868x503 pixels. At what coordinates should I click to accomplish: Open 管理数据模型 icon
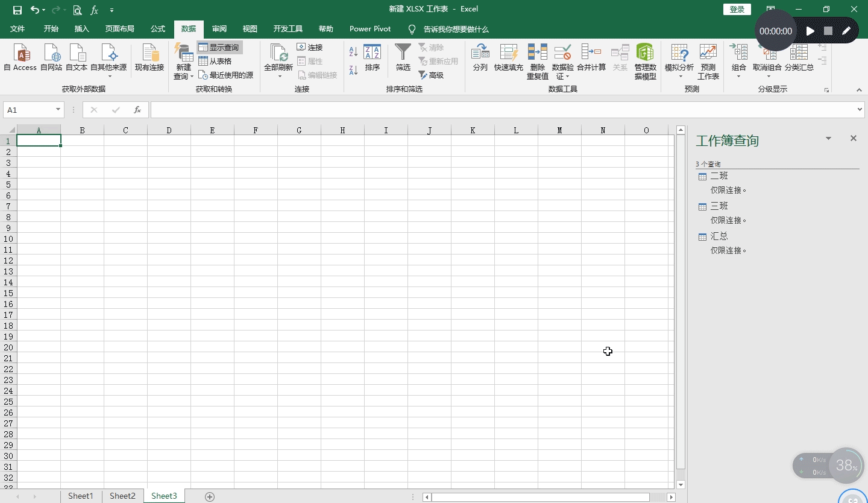tap(645, 53)
